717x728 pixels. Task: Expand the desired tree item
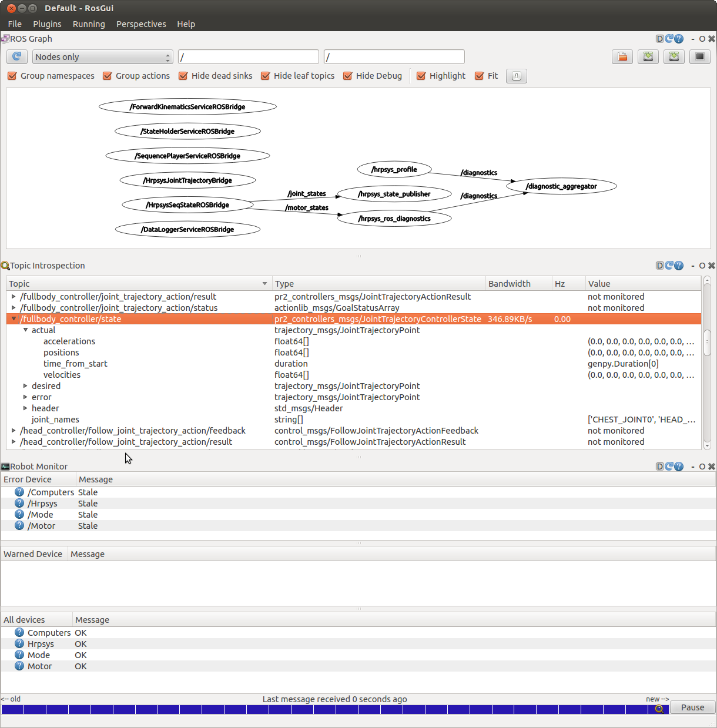click(25, 386)
